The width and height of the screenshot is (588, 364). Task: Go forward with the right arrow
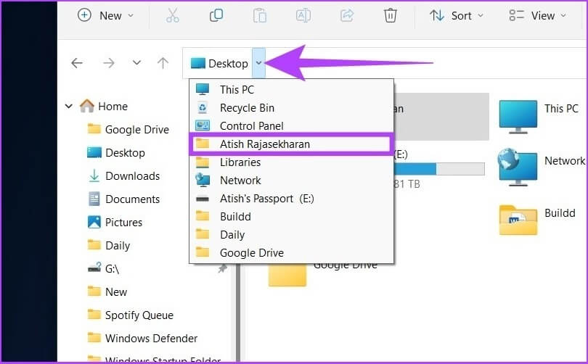click(x=109, y=63)
